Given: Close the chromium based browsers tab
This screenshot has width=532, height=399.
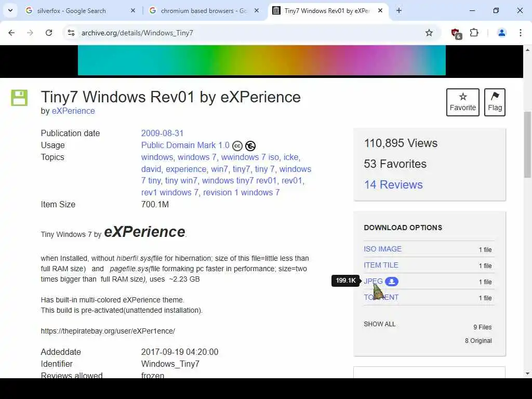Looking at the screenshot, I should (x=257, y=10).
